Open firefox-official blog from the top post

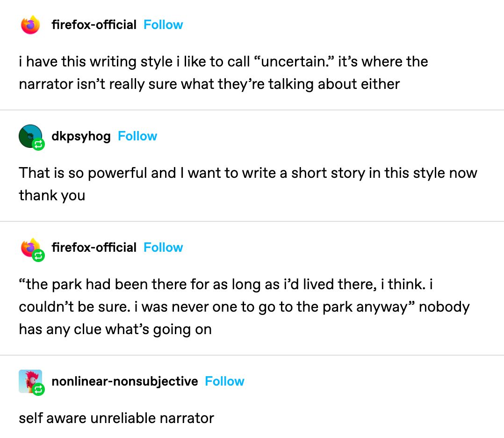pos(94,25)
